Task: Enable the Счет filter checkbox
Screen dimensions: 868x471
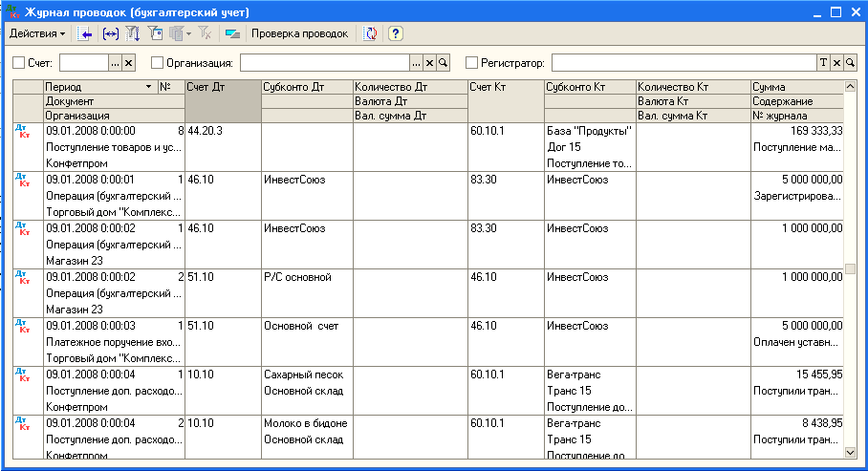Action: 19,63
